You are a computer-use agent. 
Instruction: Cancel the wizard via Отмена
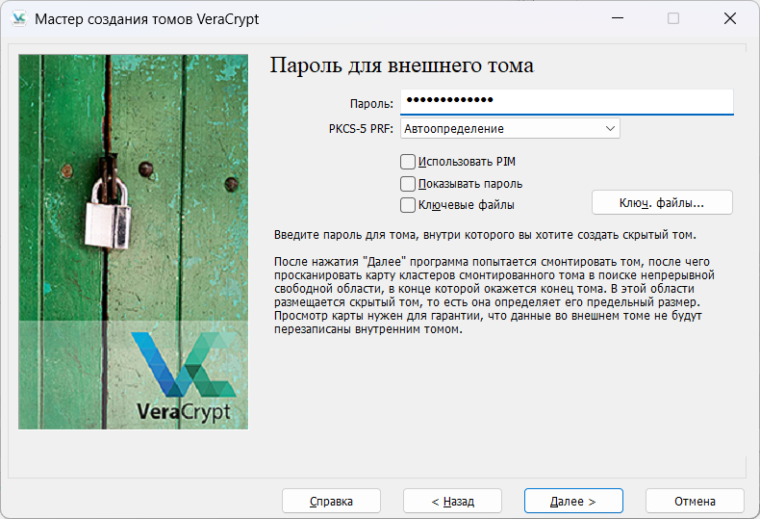[694, 501]
